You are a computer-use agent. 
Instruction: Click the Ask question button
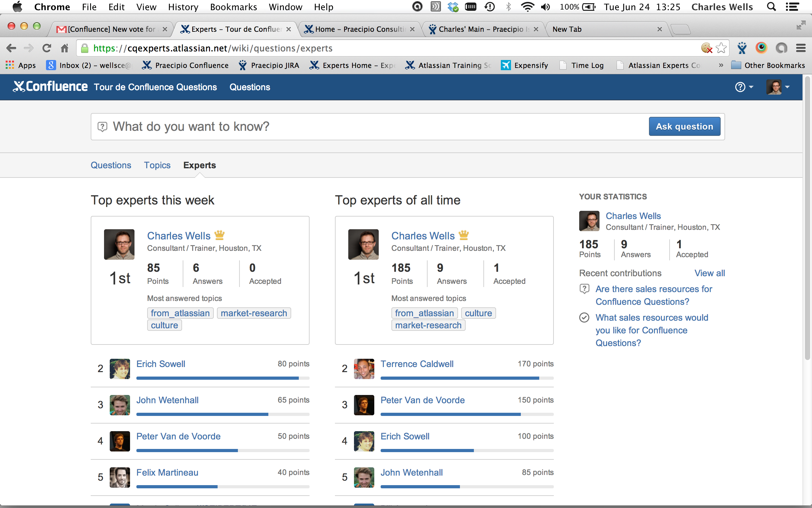[x=684, y=126]
